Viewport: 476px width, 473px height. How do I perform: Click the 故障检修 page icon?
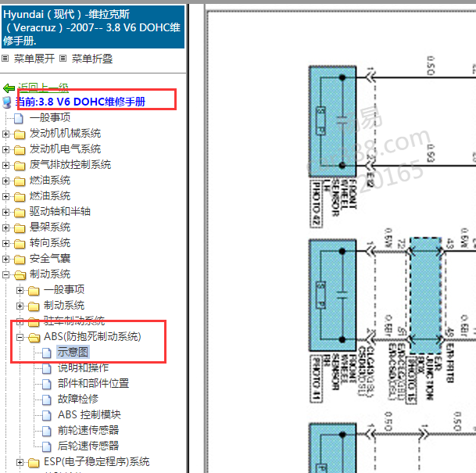47,400
